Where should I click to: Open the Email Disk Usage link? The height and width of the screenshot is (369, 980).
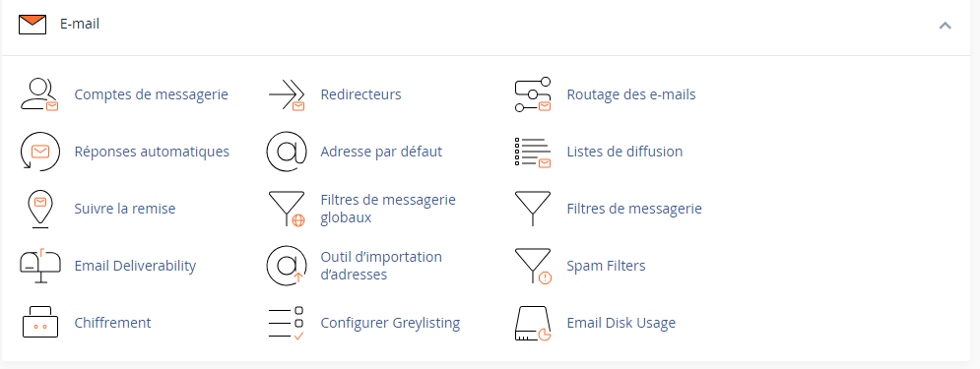pyautogui.click(x=621, y=323)
